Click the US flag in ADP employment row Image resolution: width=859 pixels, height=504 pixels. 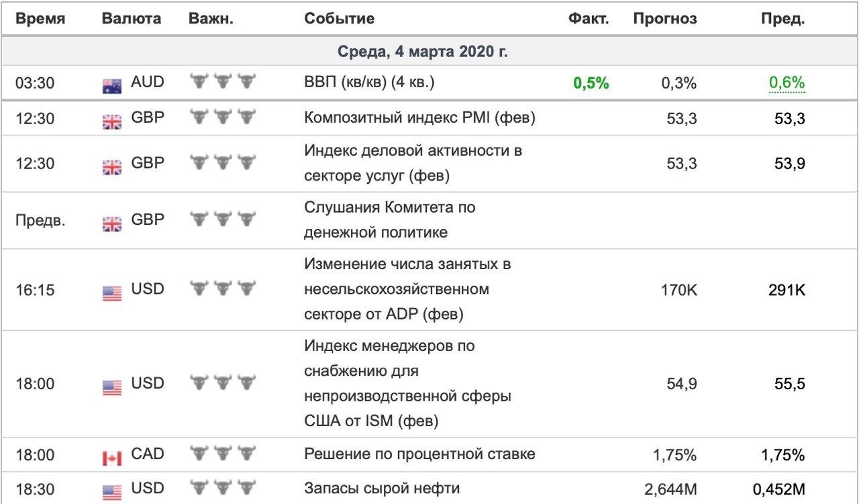[x=112, y=293]
